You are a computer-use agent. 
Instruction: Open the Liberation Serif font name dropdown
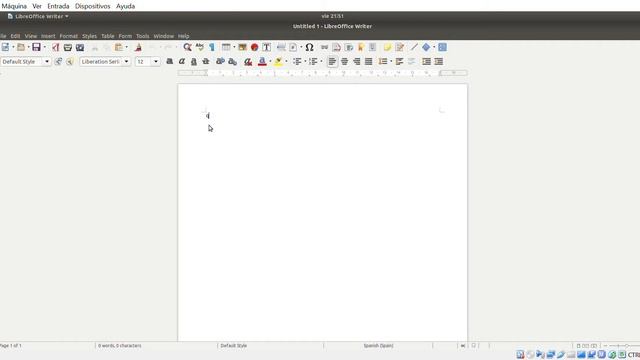126,62
